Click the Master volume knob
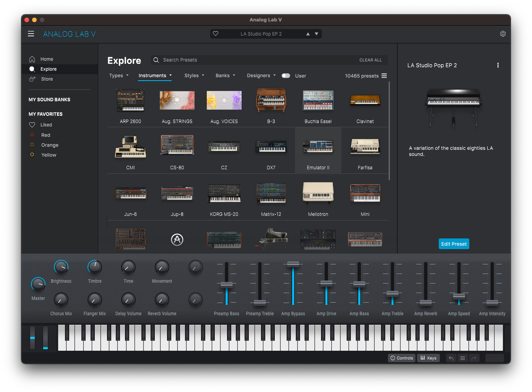This screenshot has height=392, width=532. coord(38,284)
